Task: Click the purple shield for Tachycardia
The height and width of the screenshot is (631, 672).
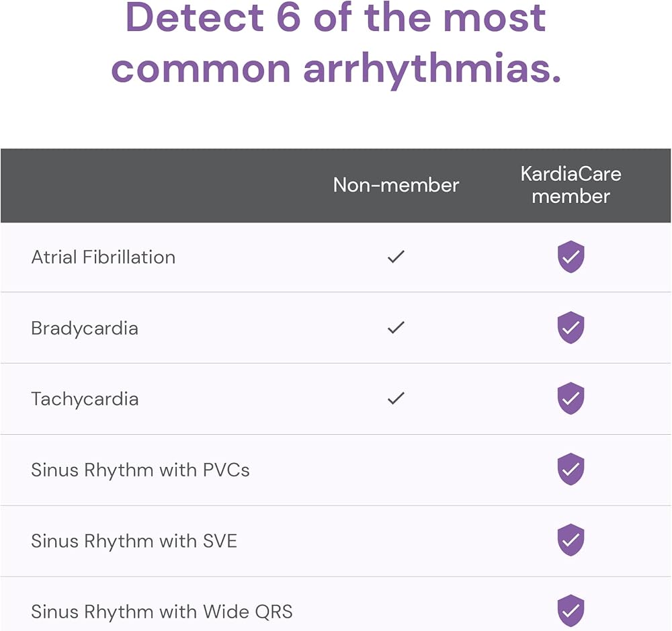Action: pos(571,398)
